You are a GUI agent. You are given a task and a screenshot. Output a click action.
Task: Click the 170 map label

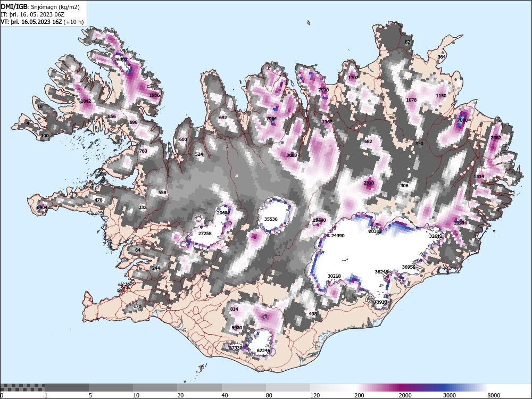click(x=137, y=307)
